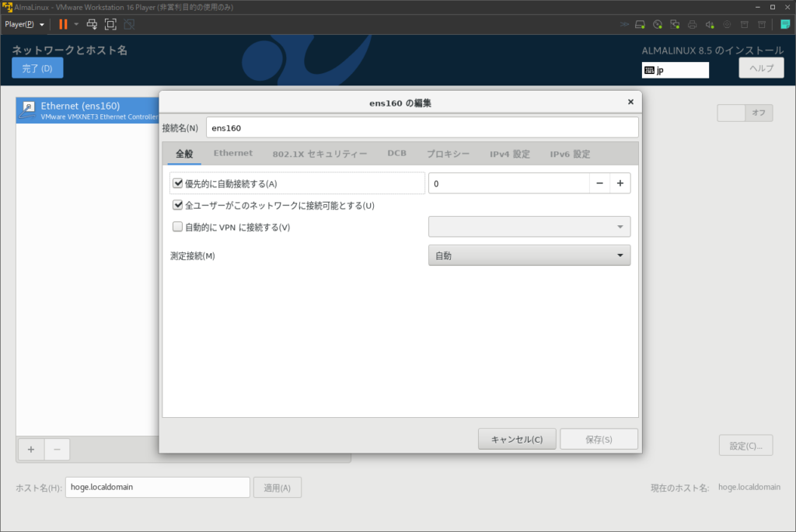Click the sound card device icon
Image resolution: width=796 pixels, height=532 pixels.
(710, 24)
